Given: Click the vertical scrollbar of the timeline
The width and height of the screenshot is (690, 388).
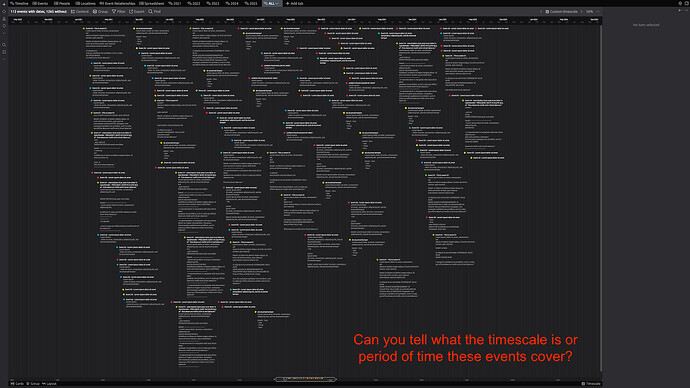Looking at the screenshot, I should (x=601, y=198).
